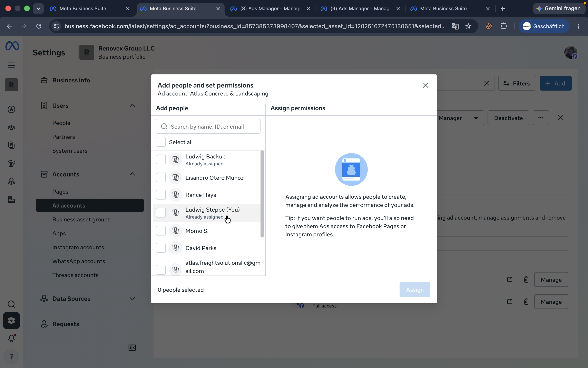Close the Add people dialog
Image resolution: width=588 pixels, height=368 pixels.
pos(425,85)
